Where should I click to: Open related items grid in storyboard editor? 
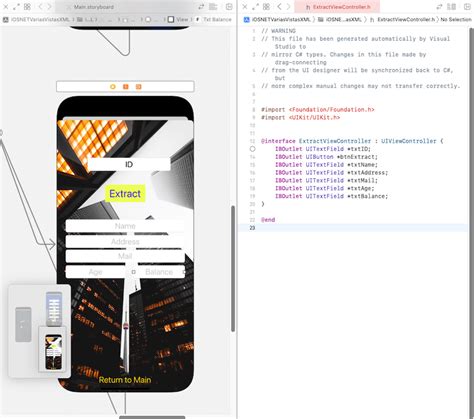point(27,7)
